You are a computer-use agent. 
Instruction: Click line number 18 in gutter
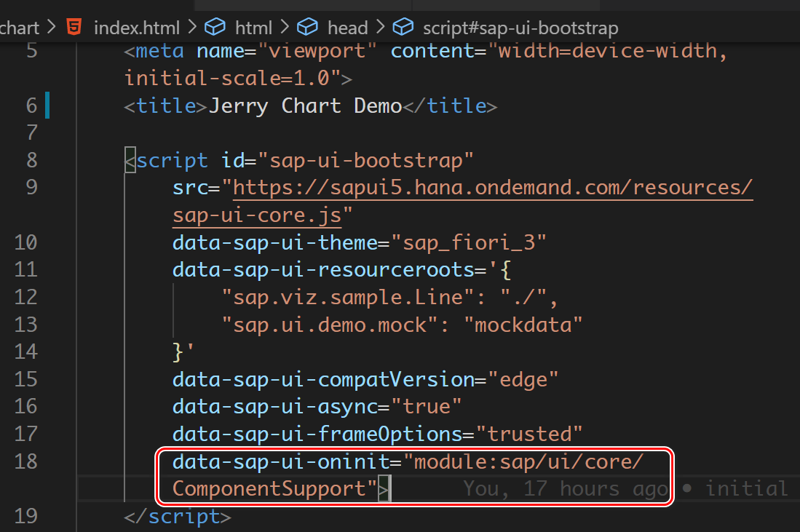point(26,461)
